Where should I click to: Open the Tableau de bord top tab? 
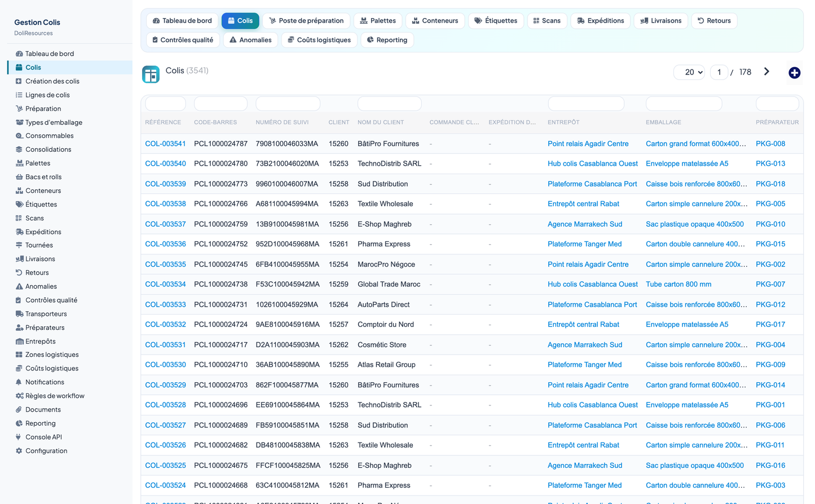pos(182,21)
